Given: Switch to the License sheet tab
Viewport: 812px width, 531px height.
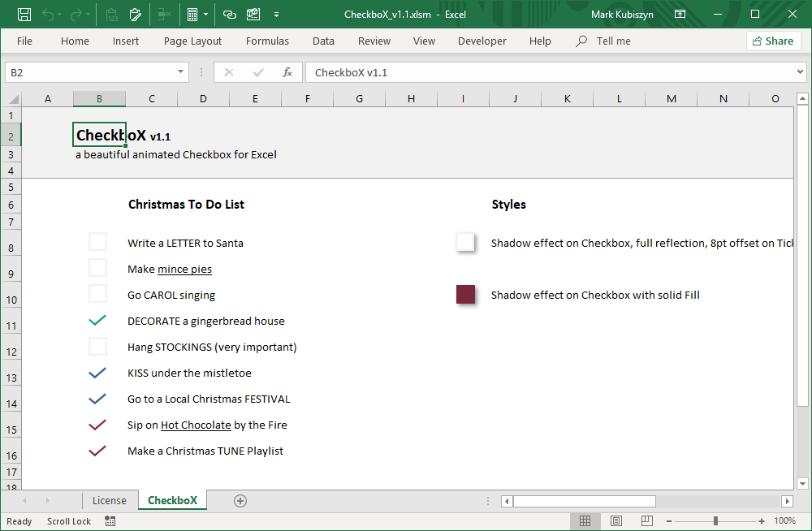Looking at the screenshot, I should pyautogui.click(x=110, y=501).
